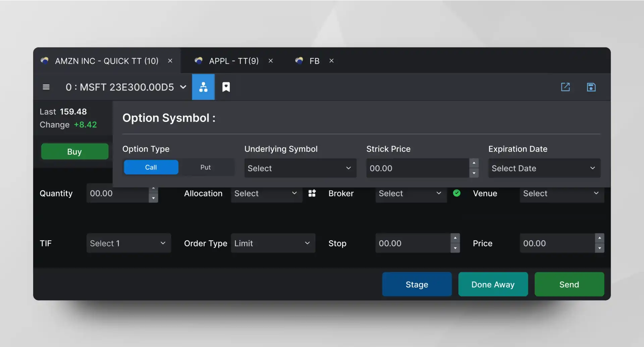Click the green broker status checkmark
Image resolution: width=644 pixels, height=347 pixels.
[x=457, y=193]
